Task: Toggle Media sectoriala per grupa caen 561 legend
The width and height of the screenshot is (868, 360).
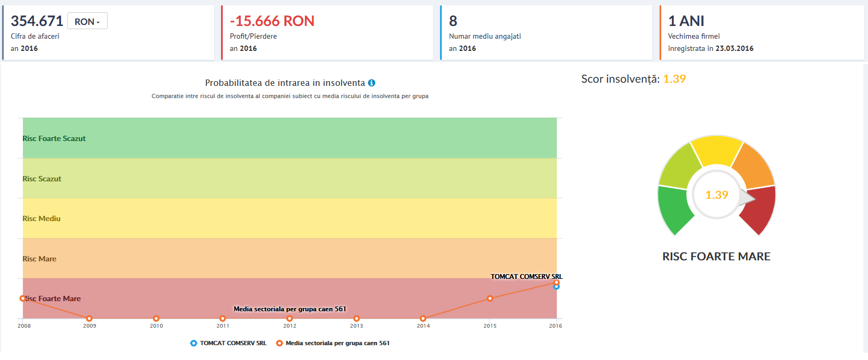Action: [x=337, y=343]
